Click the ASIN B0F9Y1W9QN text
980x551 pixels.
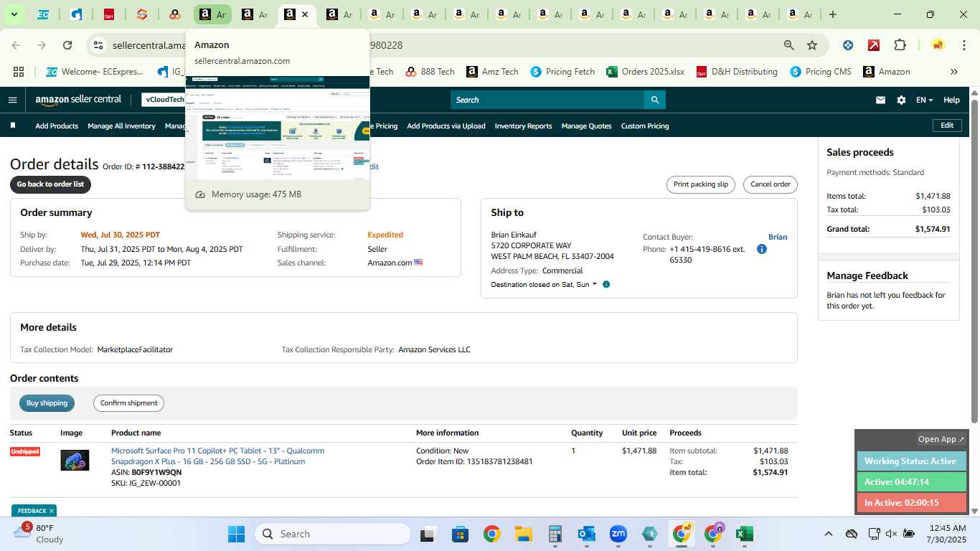[x=146, y=472]
